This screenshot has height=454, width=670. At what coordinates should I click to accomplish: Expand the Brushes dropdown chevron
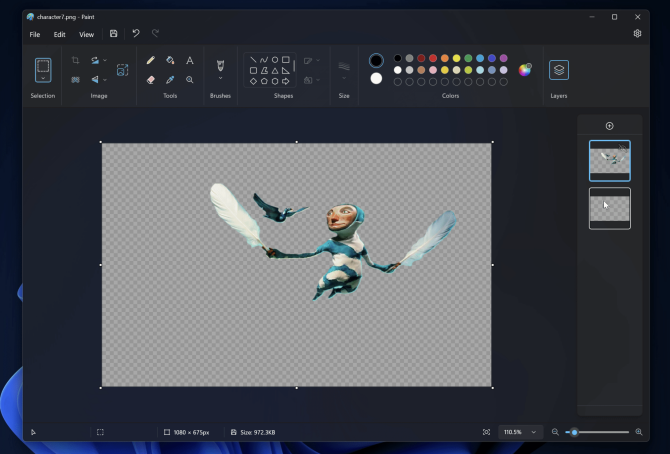coord(220,78)
